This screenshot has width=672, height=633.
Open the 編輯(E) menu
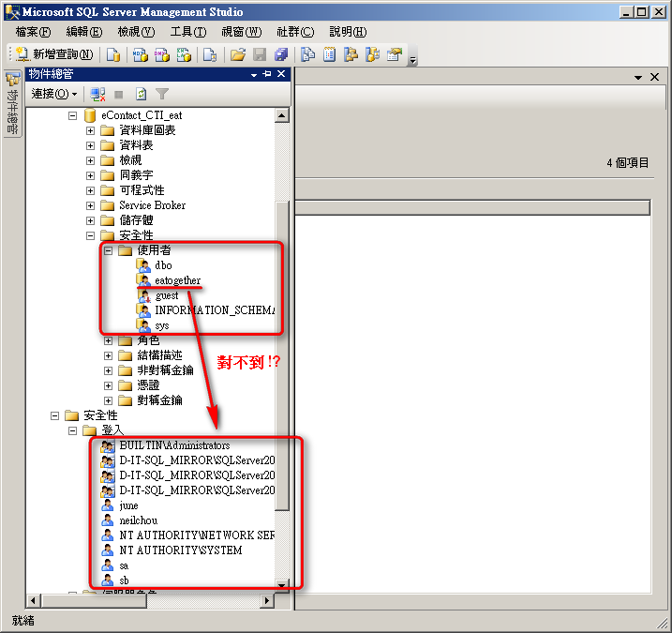(x=84, y=32)
